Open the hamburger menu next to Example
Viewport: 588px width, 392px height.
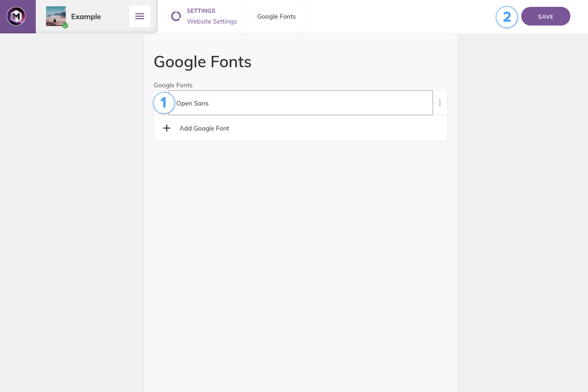click(140, 16)
